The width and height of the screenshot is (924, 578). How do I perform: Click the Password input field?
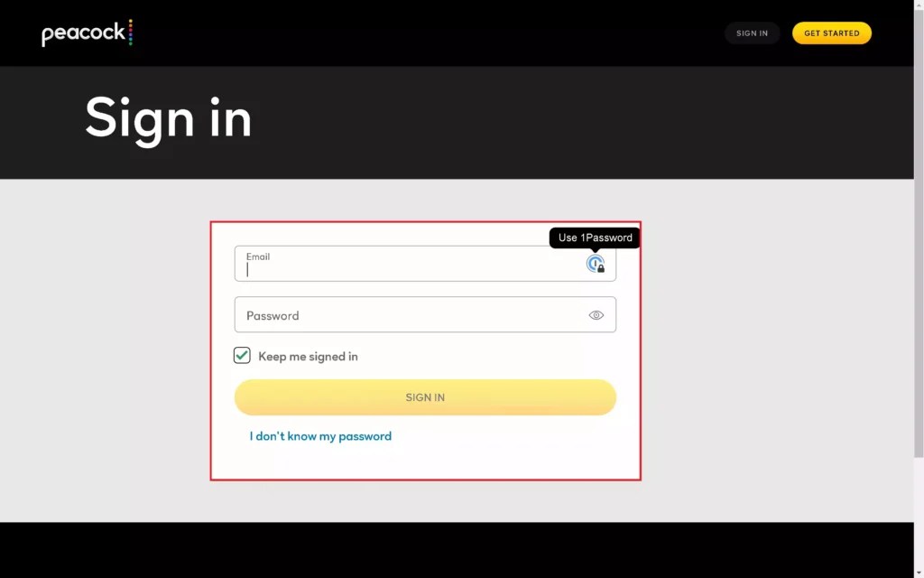[406, 314]
